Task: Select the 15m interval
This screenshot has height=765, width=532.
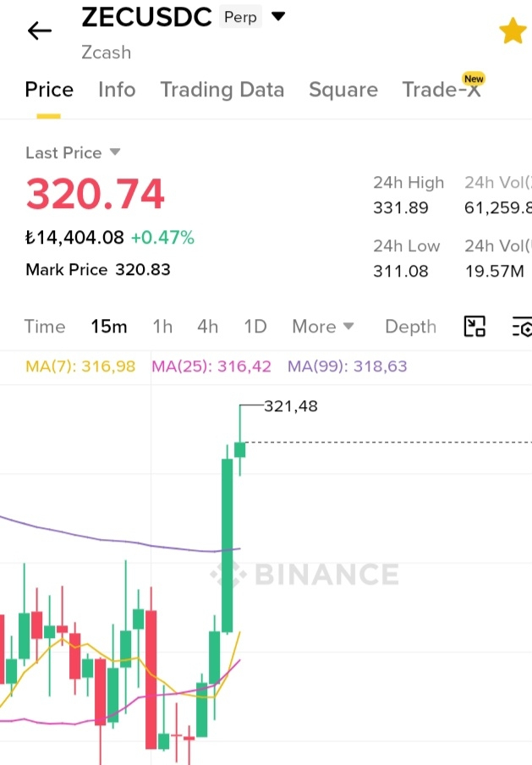Action: point(109,327)
